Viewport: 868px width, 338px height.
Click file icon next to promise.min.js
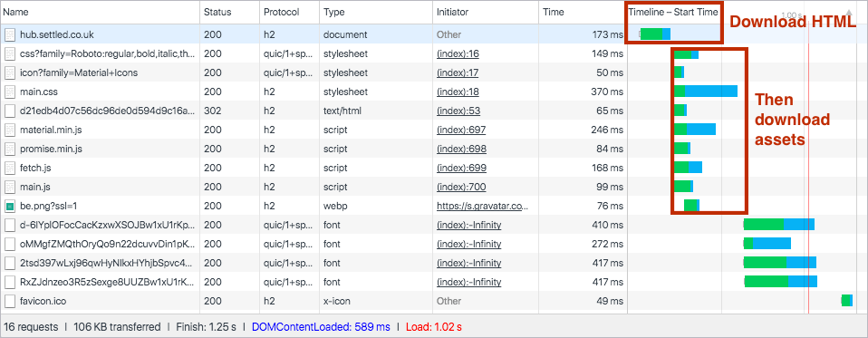pos(10,149)
